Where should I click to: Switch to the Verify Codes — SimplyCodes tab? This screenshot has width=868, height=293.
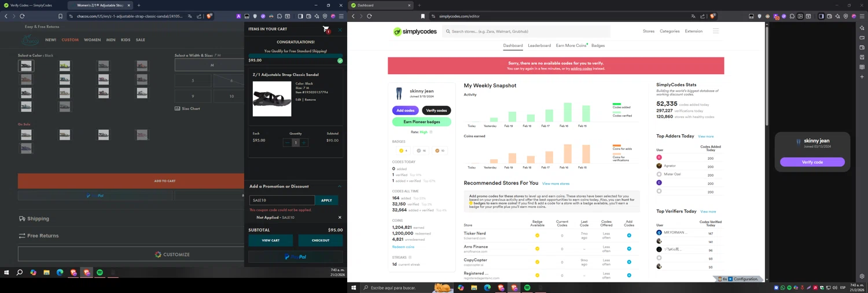(x=32, y=5)
